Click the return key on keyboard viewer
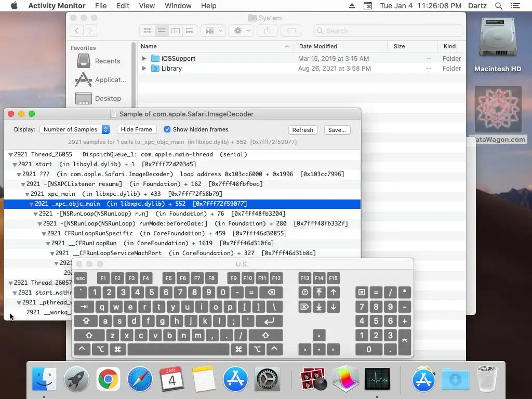Image resolution: width=532 pixels, height=399 pixels. tap(269, 321)
